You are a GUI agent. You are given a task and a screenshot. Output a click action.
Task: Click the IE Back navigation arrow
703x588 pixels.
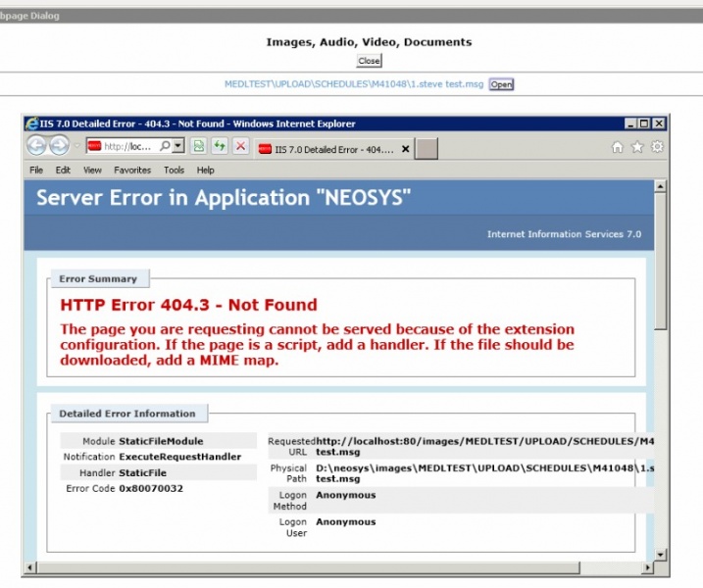click(36, 146)
